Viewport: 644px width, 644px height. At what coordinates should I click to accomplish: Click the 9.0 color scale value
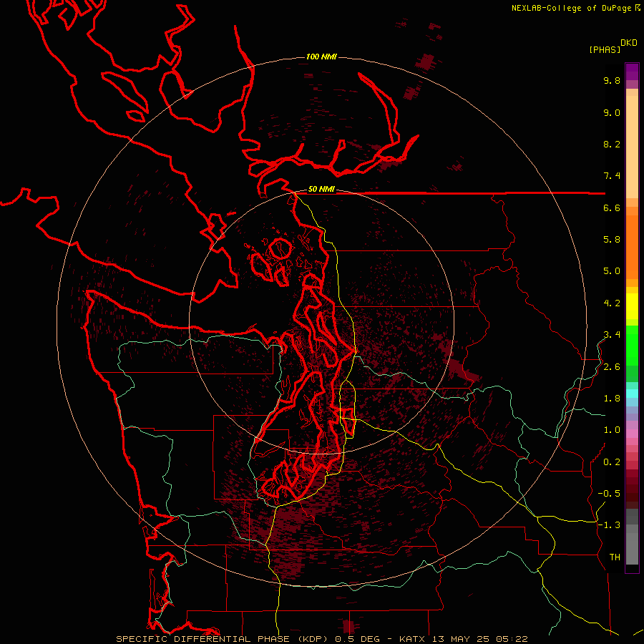[x=612, y=112]
